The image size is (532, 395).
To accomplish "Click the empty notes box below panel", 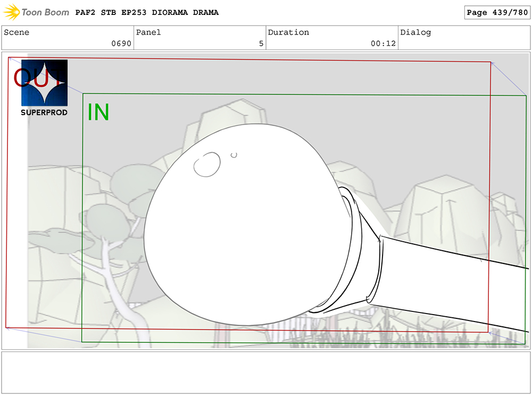I will click(266, 373).
